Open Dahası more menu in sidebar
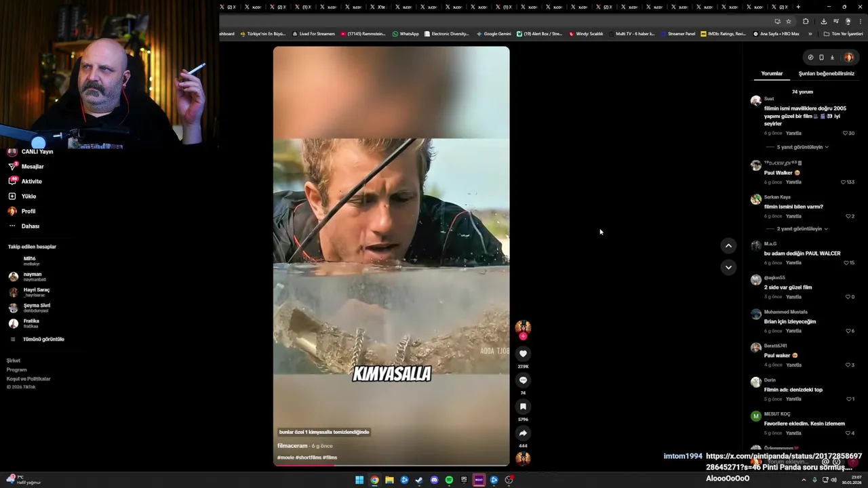Image resolution: width=868 pixels, height=488 pixels. click(x=24, y=226)
